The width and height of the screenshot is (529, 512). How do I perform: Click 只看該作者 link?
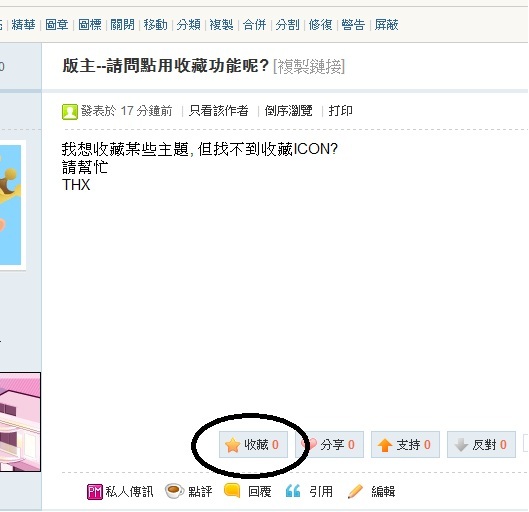219,111
